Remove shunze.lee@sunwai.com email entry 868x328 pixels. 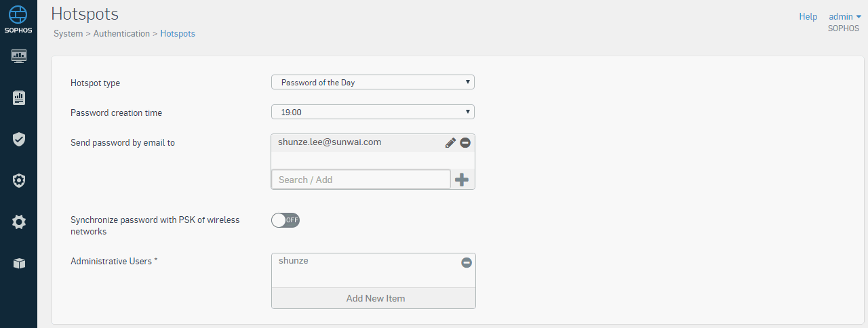[x=465, y=142]
